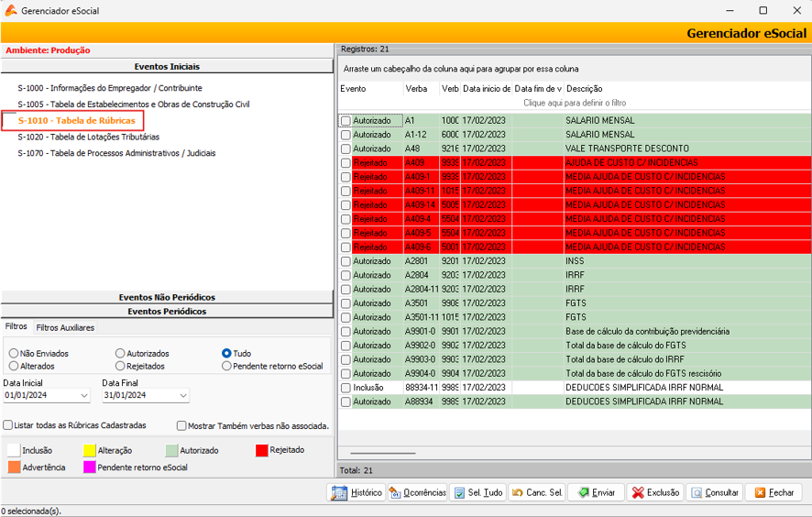Click the green Autorizado legend swatch
This screenshot has height=517, width=812.
coord(171,451)
